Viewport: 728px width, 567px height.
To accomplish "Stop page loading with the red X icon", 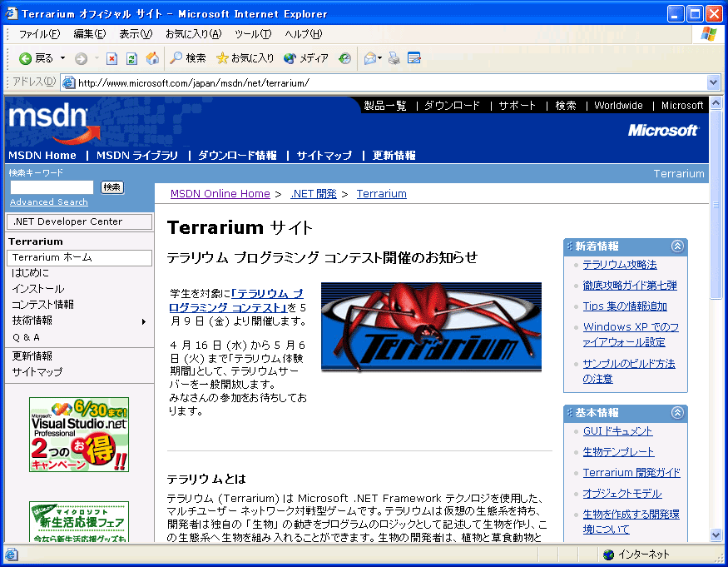I will pyautogui.click(x=111, y=58).
